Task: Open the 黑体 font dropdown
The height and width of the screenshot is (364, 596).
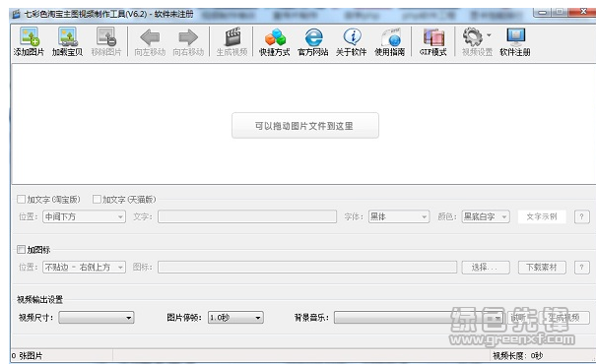Action: 399,216
